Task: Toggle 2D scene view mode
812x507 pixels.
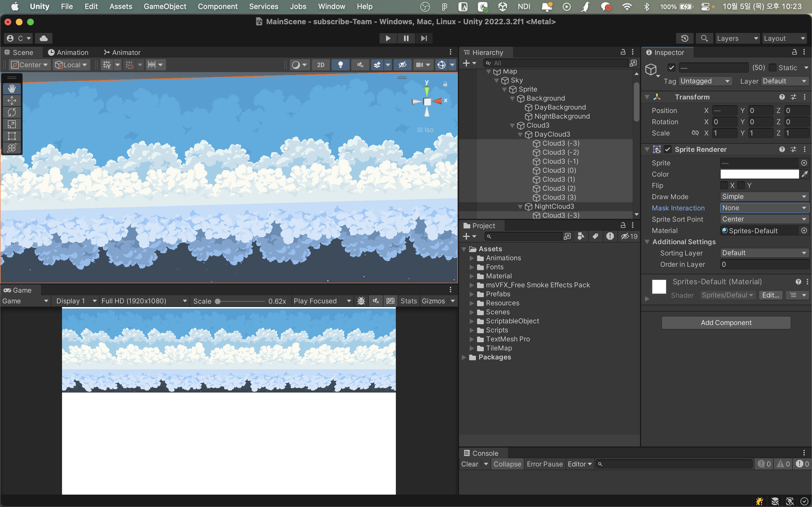Action: tap(321, 65)
